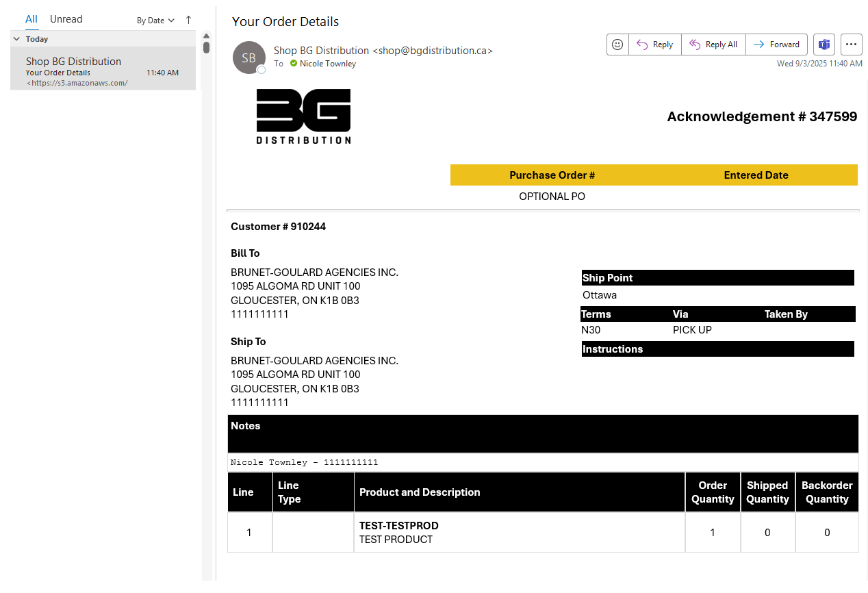Click Nicole Townley – 1111111111 note
Image resolution: width=868 pixels, height=593 pixels.
click(x=304, y=462)
